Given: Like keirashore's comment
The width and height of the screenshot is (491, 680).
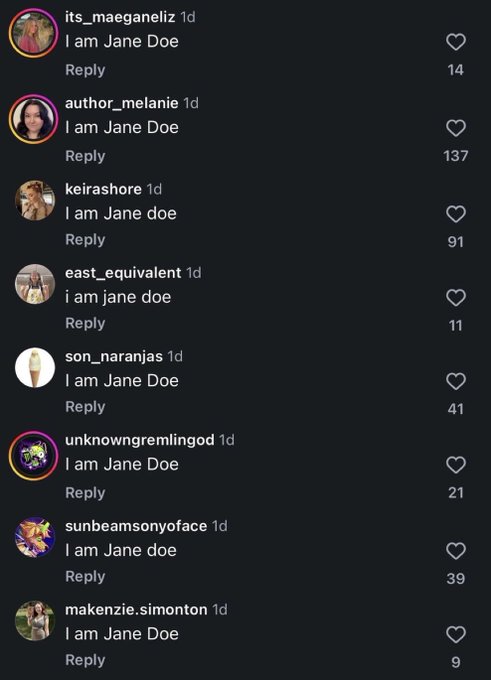Looking at the screenshot, I should pos(455,214).
